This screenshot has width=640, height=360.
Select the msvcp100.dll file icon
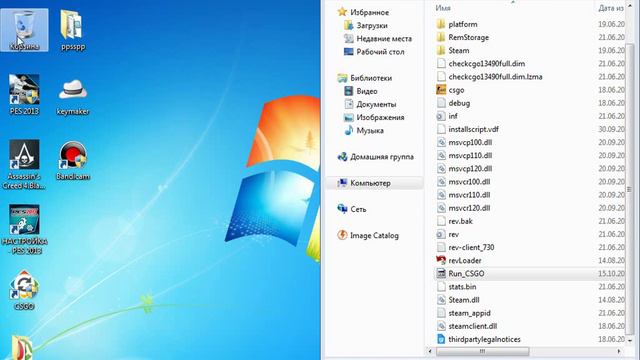click(x=441, y=142)
